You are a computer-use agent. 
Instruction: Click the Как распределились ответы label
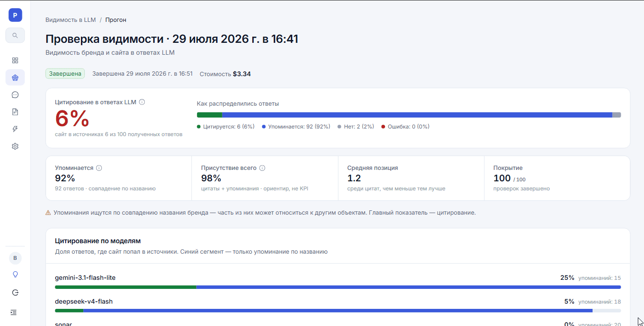pyautogui.click(x=238, y=103)
